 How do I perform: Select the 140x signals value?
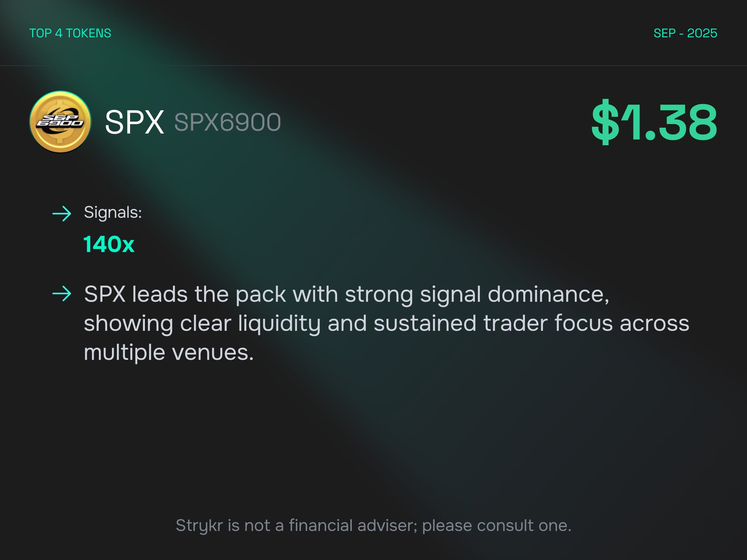pyautogui.click(x=109, y=245)
